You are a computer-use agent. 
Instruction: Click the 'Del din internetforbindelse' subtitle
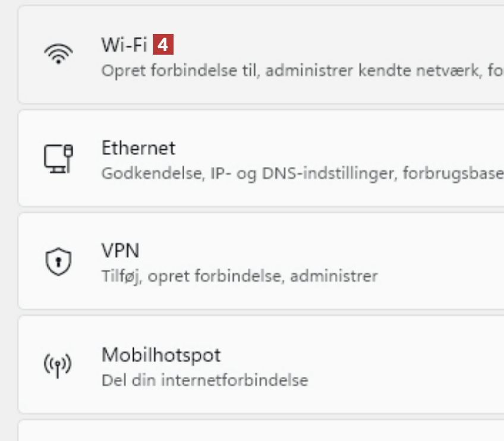(x=205, y=380)
